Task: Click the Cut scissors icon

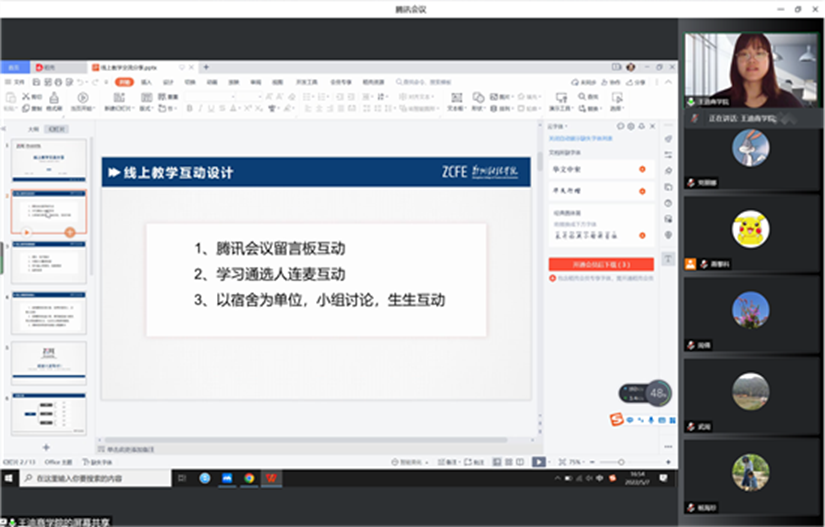Action: point(26,97)
